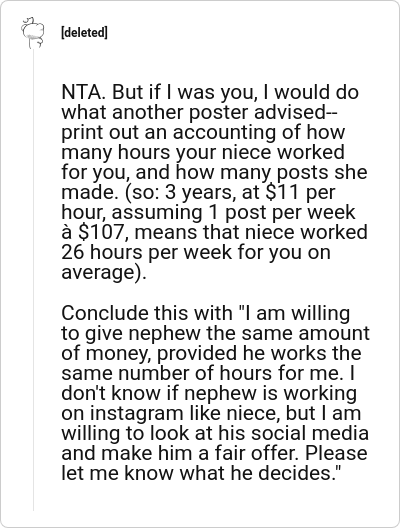Viewport: 400px width, 528px height.
Task: Click the "$11" hourly rate text
Action: [282, 192]
